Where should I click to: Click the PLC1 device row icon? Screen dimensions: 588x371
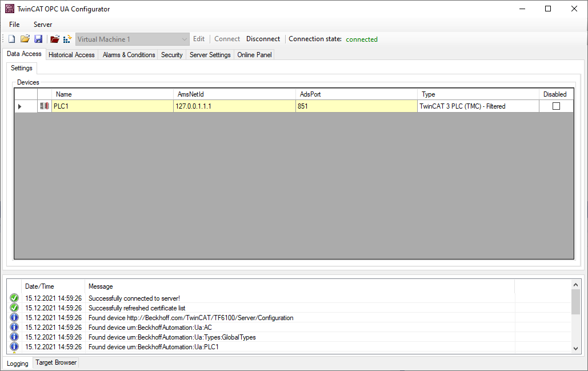click(45, 106)
